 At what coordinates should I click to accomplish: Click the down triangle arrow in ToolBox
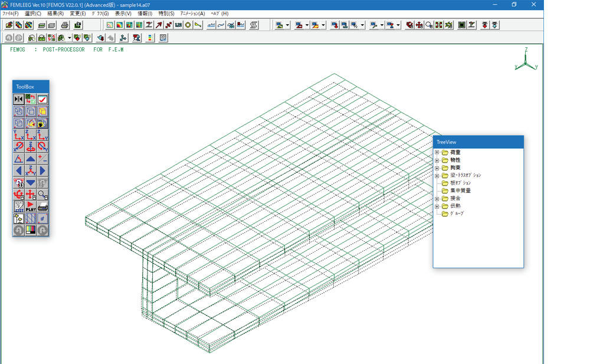[x=31, y=182]
